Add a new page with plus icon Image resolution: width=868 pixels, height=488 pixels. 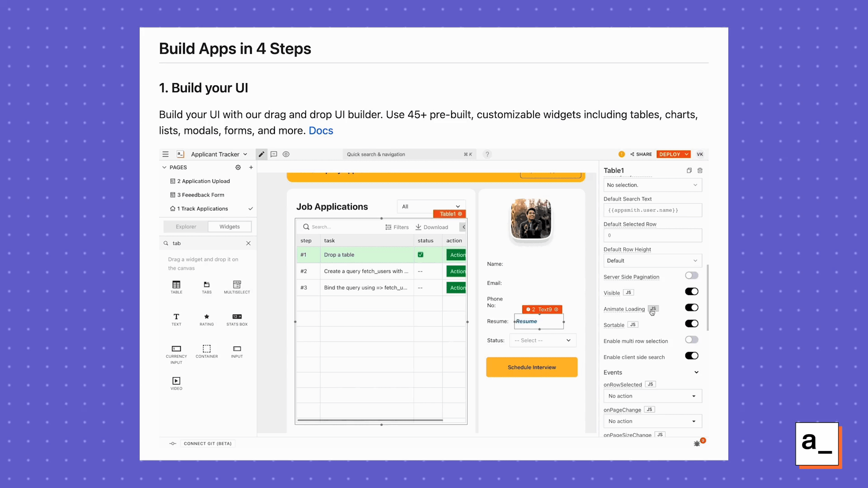[x=251, y=167]
